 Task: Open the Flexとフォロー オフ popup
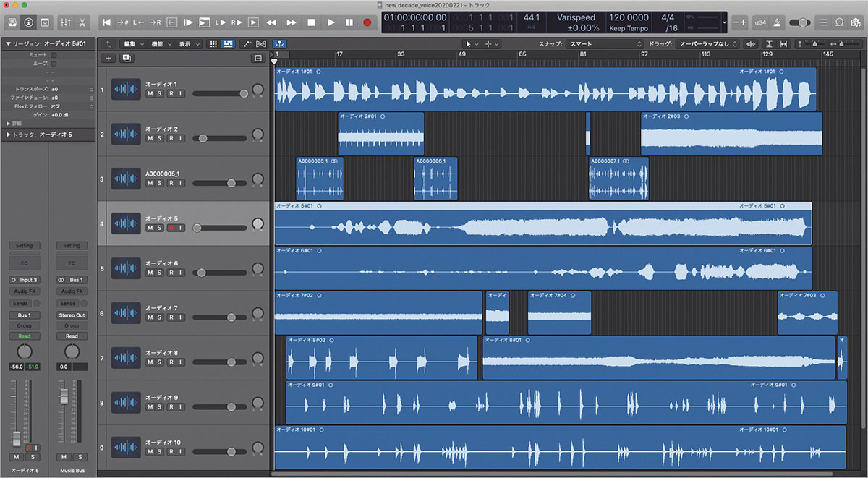point(72,106)
